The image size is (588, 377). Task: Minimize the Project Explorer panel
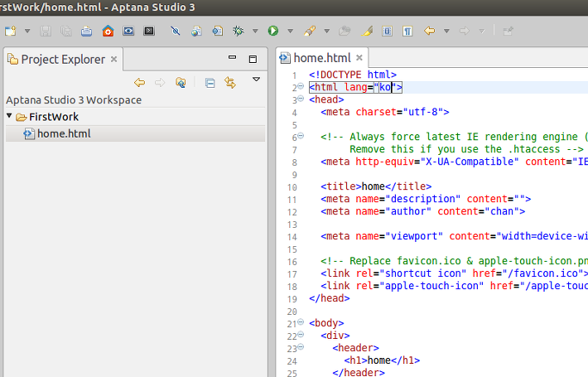[233, 57]
